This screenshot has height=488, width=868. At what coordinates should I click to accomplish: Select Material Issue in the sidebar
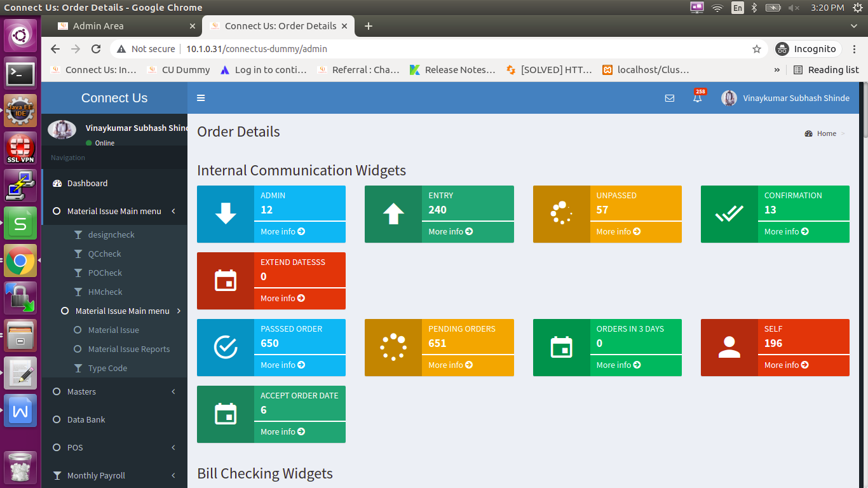click(x=114, y=330)
